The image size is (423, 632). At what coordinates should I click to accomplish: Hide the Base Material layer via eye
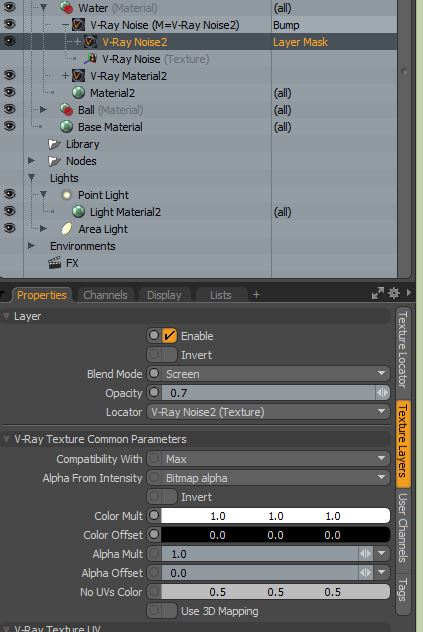pyautogui.click(x=9, y=127)
